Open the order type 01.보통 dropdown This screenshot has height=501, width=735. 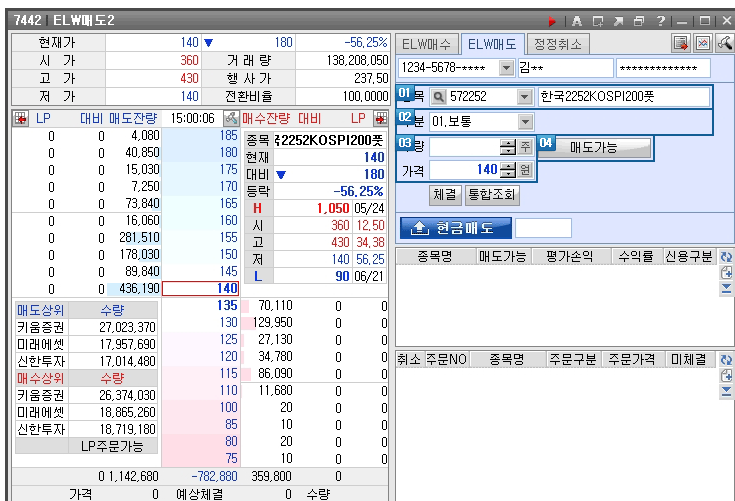click(525, 122)
